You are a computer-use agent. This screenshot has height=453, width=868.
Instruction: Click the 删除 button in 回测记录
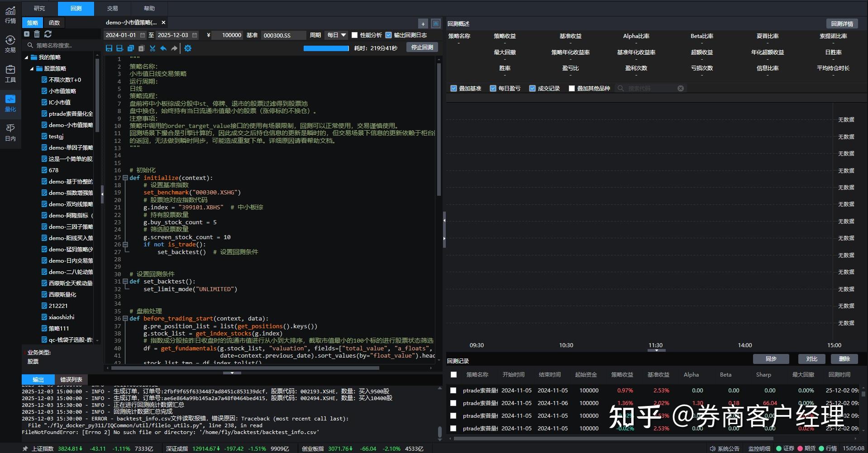point(844,359)
